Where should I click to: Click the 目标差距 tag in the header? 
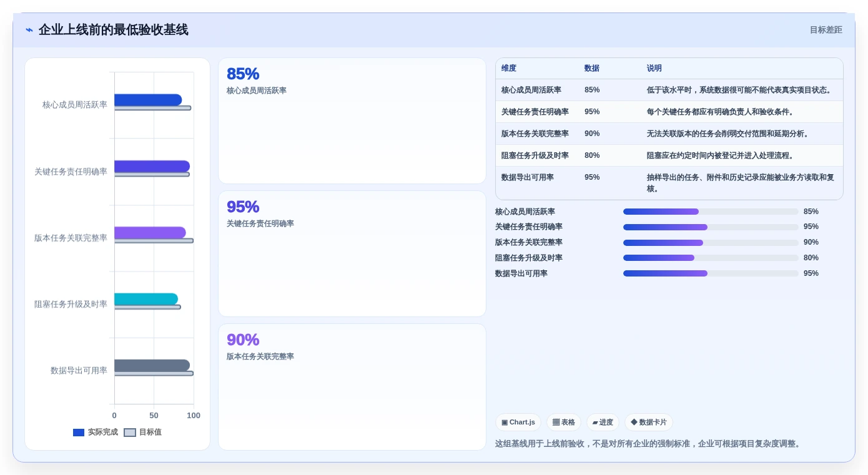click(x=826, y=30)
